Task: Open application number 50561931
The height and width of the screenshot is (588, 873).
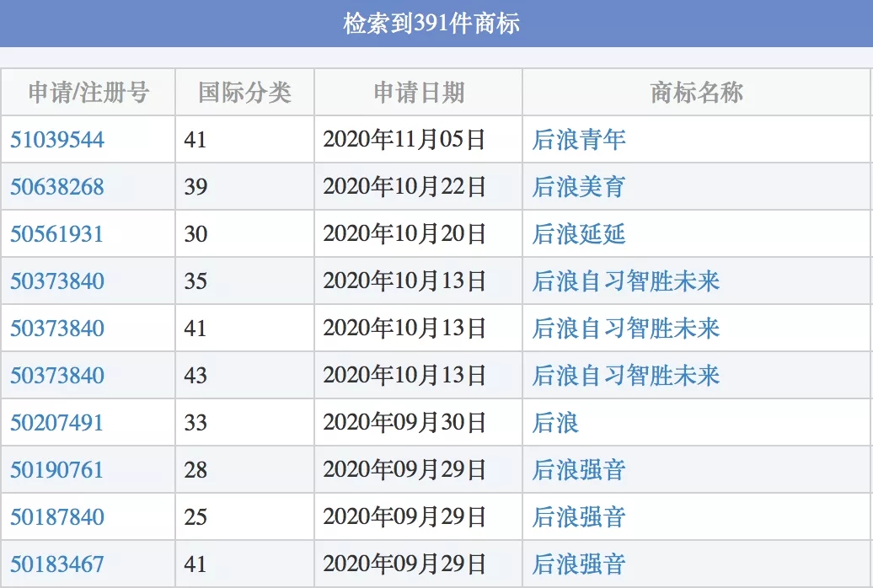Action: click(56, 234)
